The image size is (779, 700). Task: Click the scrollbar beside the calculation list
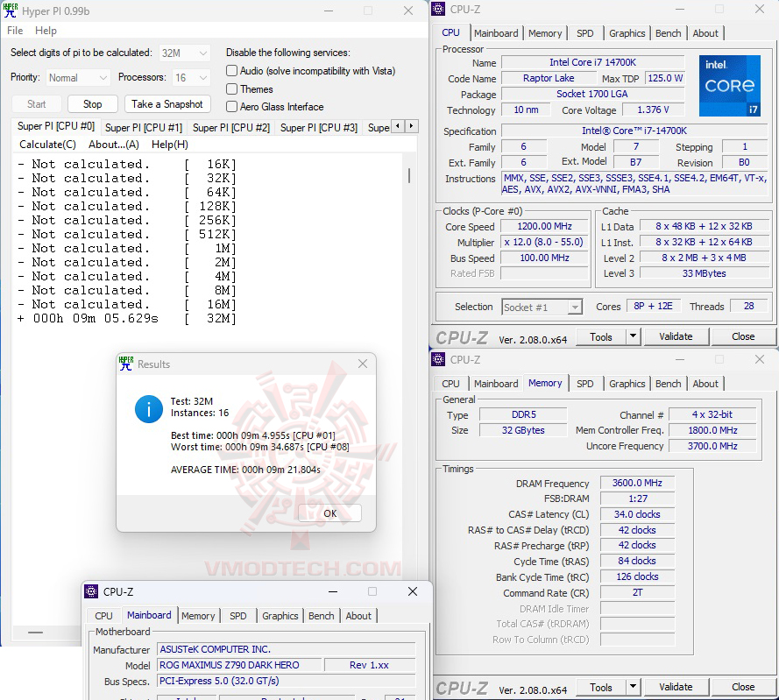pyautogui.click(x=407, y=175)
